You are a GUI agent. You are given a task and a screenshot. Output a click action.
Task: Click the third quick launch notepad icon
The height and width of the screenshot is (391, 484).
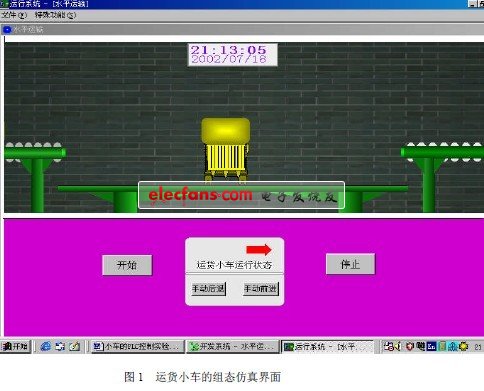(74, 347)
